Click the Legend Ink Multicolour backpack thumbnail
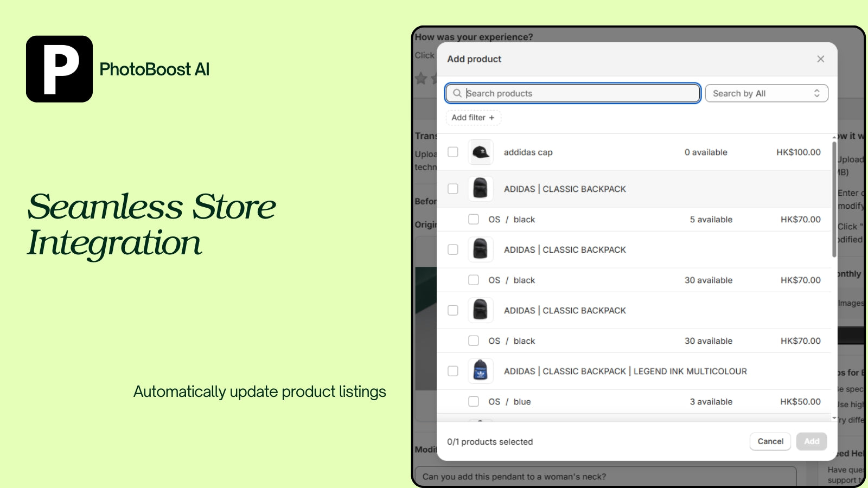The image size is (868, 488). click(480, 371)
